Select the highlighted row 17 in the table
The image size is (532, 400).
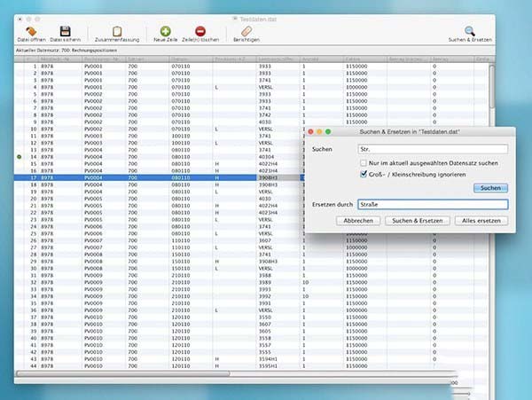click(x=160, y=177)
